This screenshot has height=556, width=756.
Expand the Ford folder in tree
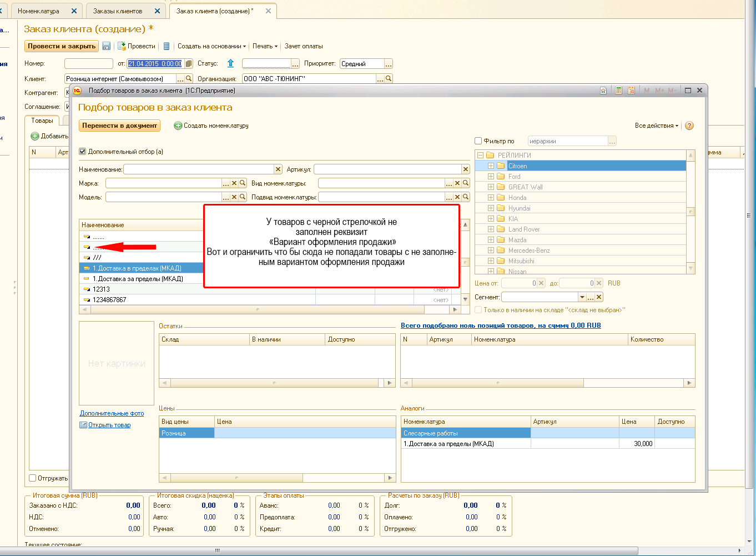[x=491, y=177]
